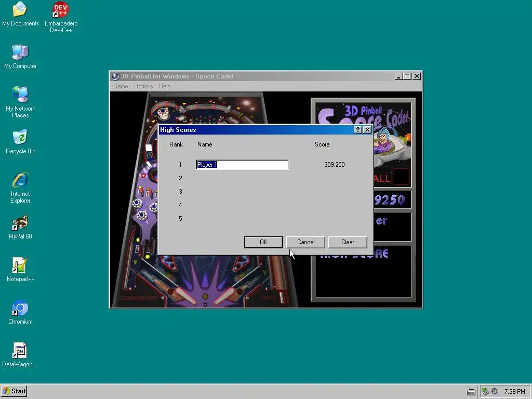This screenshot has height=399, width=532.
Task: Open the Recycle Bin icon
Action: (x=20, y=142)
